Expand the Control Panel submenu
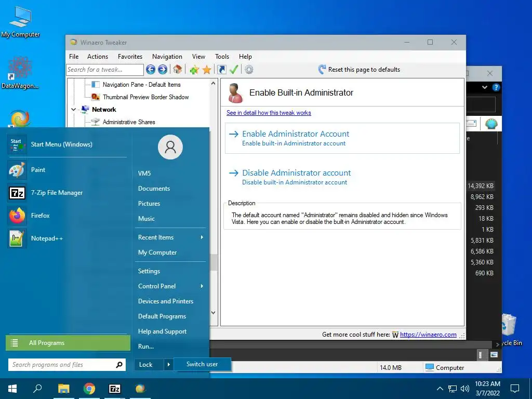The height and width of the screenshot is (399, 532). pyautogui.click(x=202, y=286)
